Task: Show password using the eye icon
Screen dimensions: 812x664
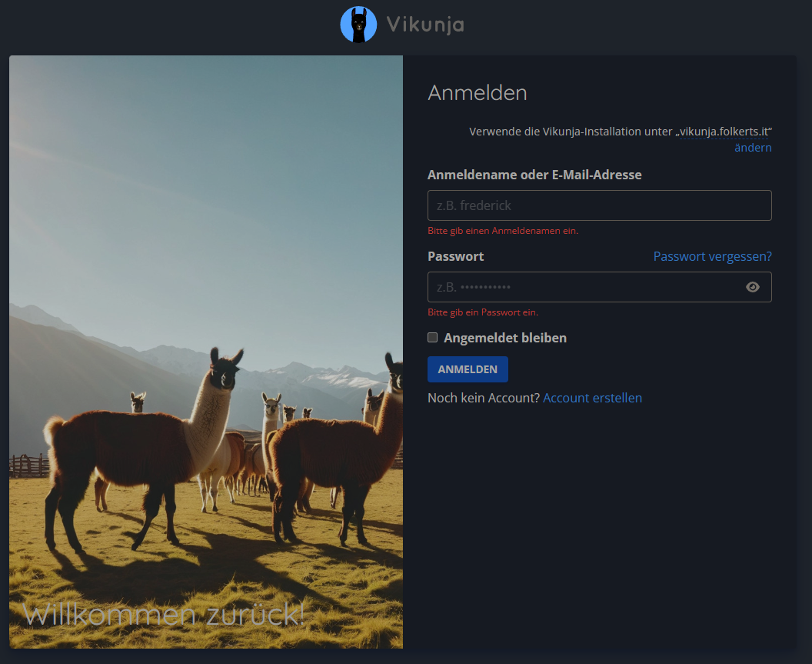Action: point(753,287)
